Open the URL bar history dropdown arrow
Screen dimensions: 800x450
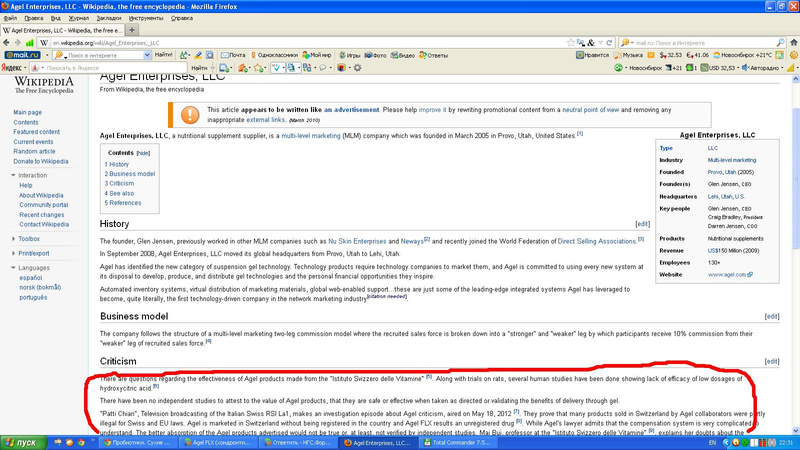coord(600,43)
